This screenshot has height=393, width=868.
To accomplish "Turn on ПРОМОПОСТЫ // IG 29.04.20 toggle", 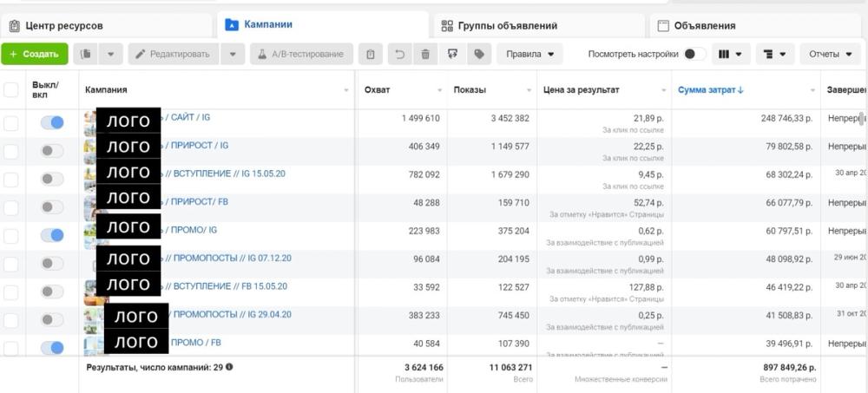I will pos(52,320).
